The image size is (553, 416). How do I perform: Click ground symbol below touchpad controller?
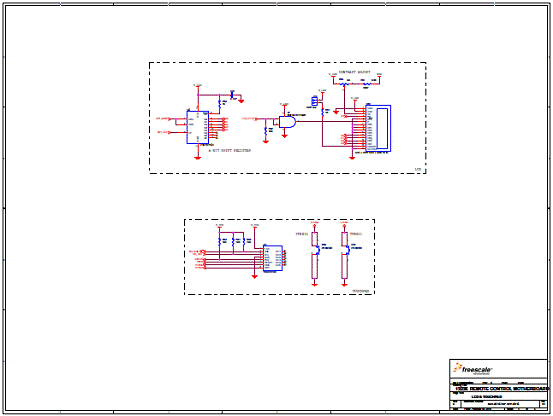click(x=255, y=277)
